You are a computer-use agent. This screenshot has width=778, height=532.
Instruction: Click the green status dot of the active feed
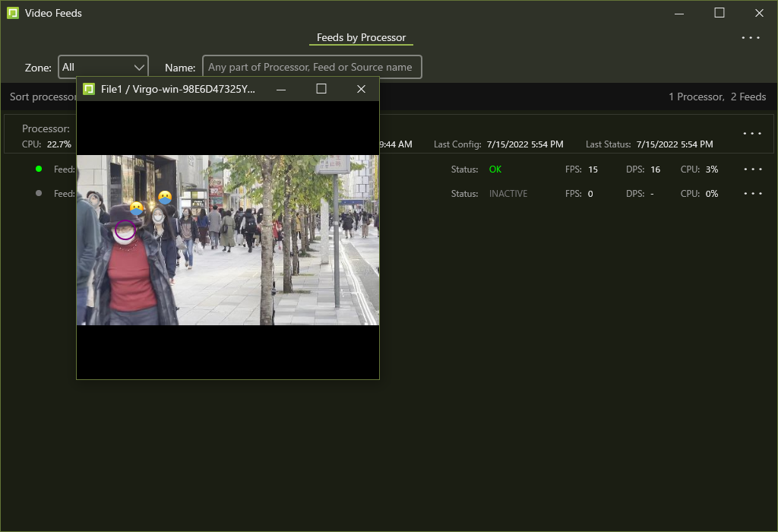click(39, 169)
